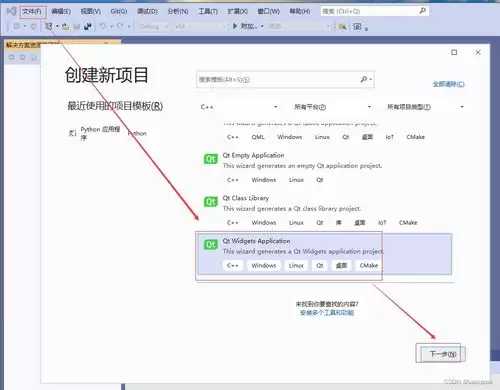The height and width of the screenshot is (390, 500).
Task: Select the Qt Widgets Application template
Action: coord(325,255)
